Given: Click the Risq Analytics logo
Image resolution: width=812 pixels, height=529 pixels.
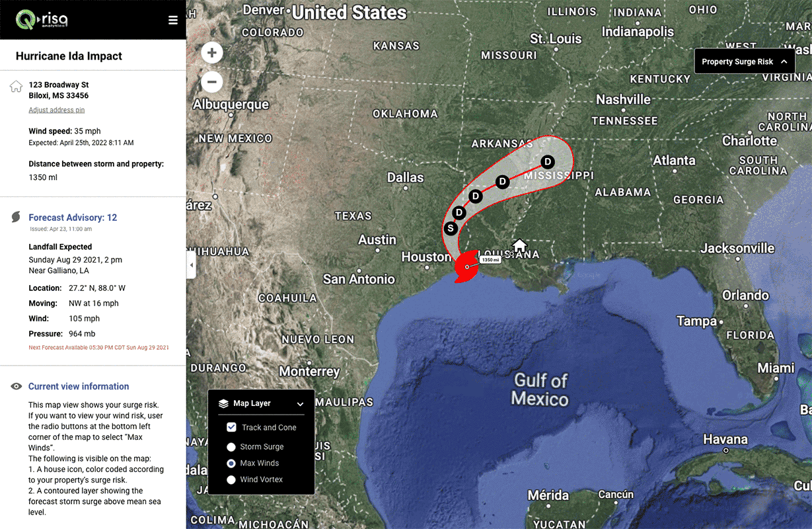Looking at the screenshot, I should [x=42, y=20].
